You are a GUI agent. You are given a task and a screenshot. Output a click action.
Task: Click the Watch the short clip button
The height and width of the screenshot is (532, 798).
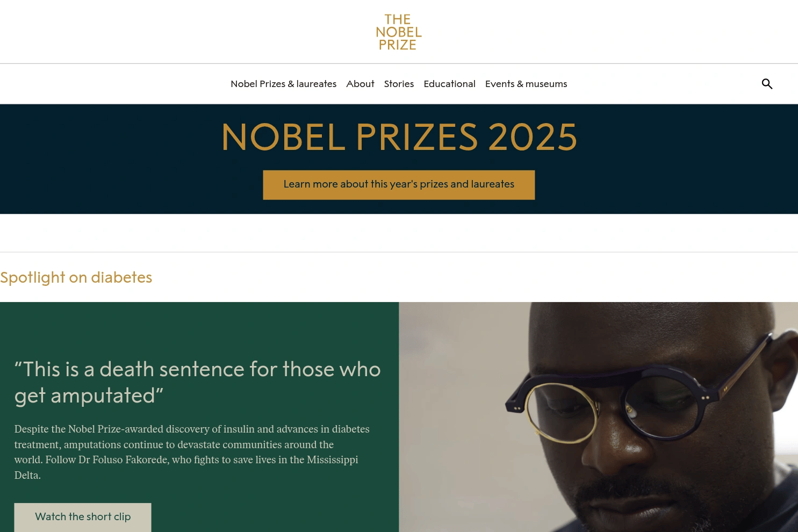coord(82,516)
